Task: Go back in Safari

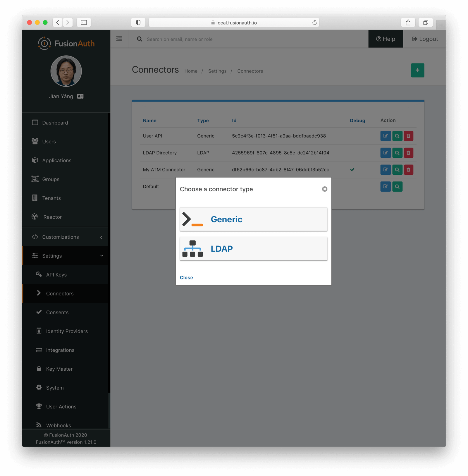Action: pos(58,23)
